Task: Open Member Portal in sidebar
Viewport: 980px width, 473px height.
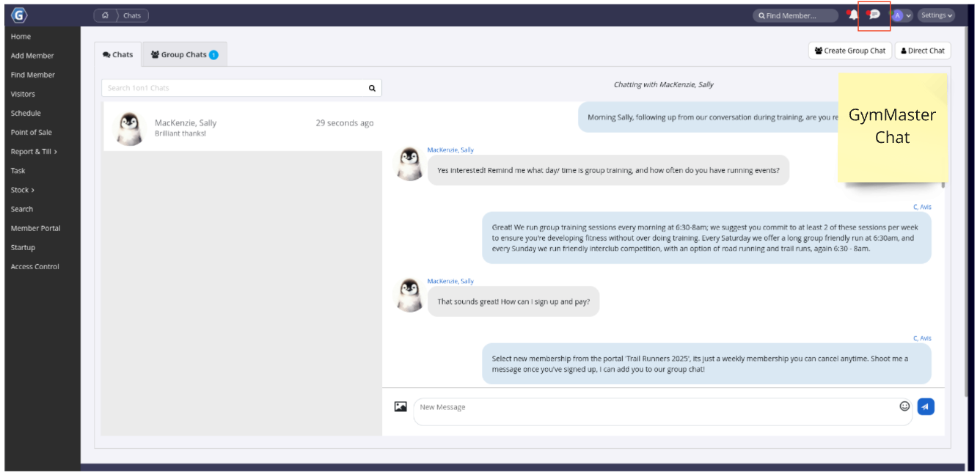Action: click(36, 228)
